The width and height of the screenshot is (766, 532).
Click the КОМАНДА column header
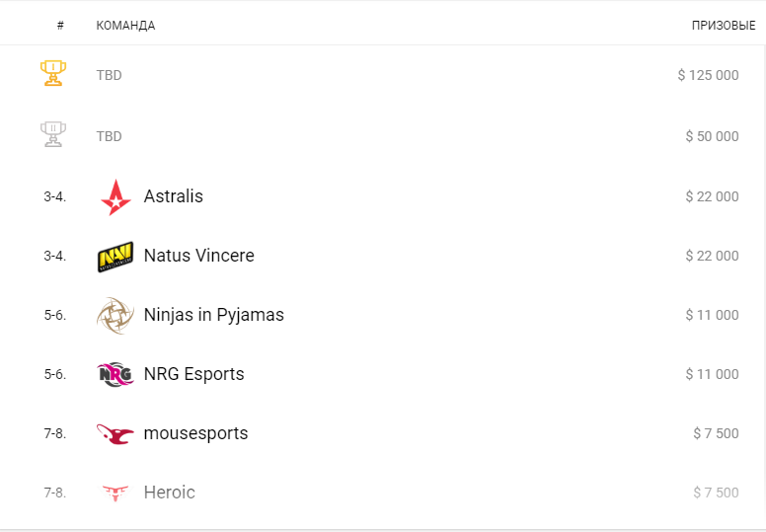click(x=125, y=26)
